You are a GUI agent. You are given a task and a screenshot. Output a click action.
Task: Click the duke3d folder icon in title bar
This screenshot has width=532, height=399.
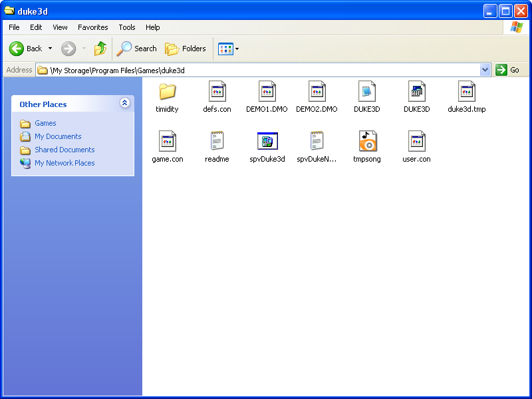tap(9, 11)
